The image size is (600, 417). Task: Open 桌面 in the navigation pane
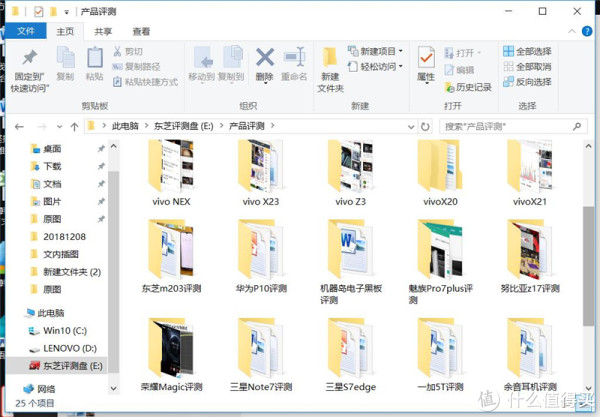[x=52, y=148]
